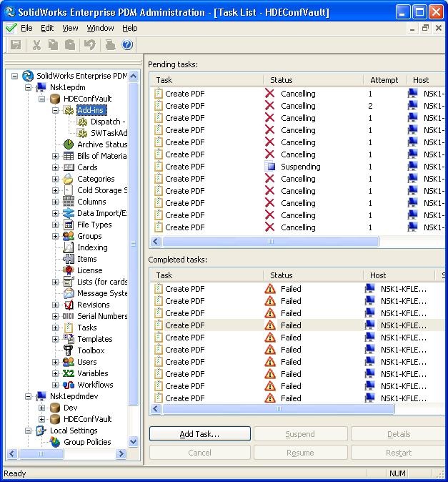Image resolution: width=448 pixels, height=482 pixels.
Task: Expand the Users tree node
Action: click(55, 362)
